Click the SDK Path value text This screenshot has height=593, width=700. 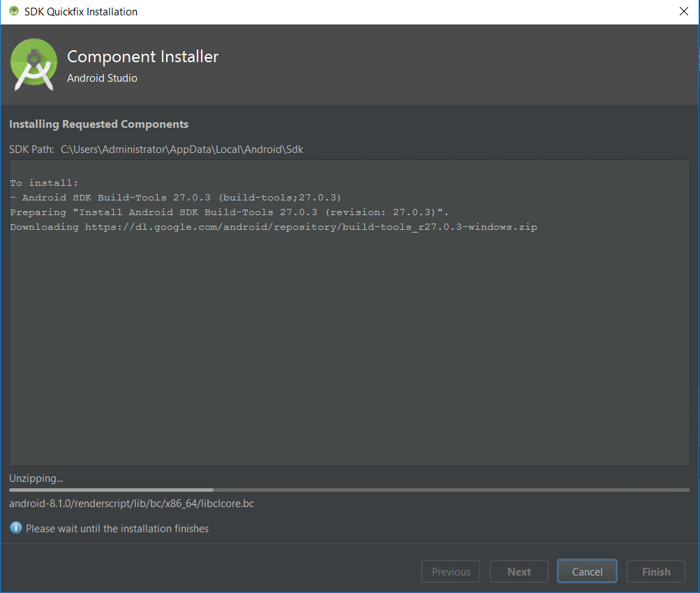(181, 149)
